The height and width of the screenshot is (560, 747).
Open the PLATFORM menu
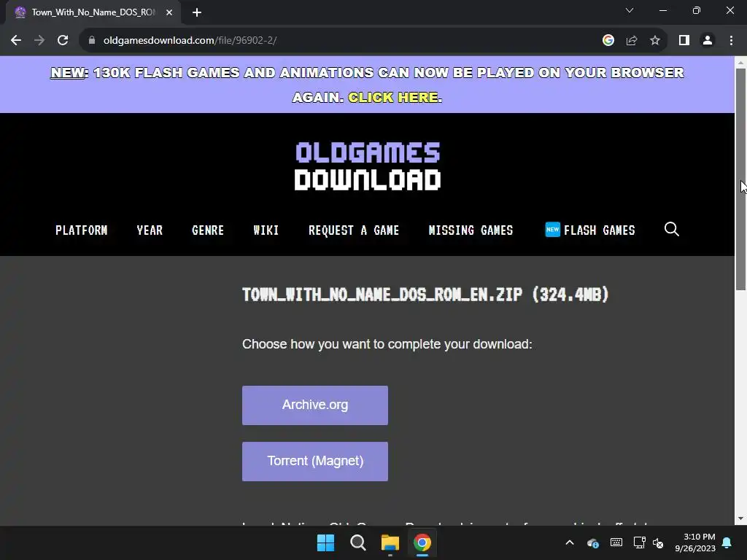tap(82, 230)
